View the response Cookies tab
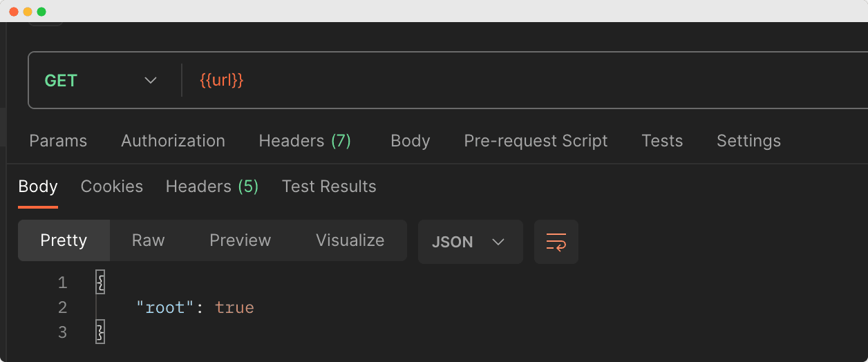Image resolution: width=868 pixels, height=362 pixels. [112, 187]
